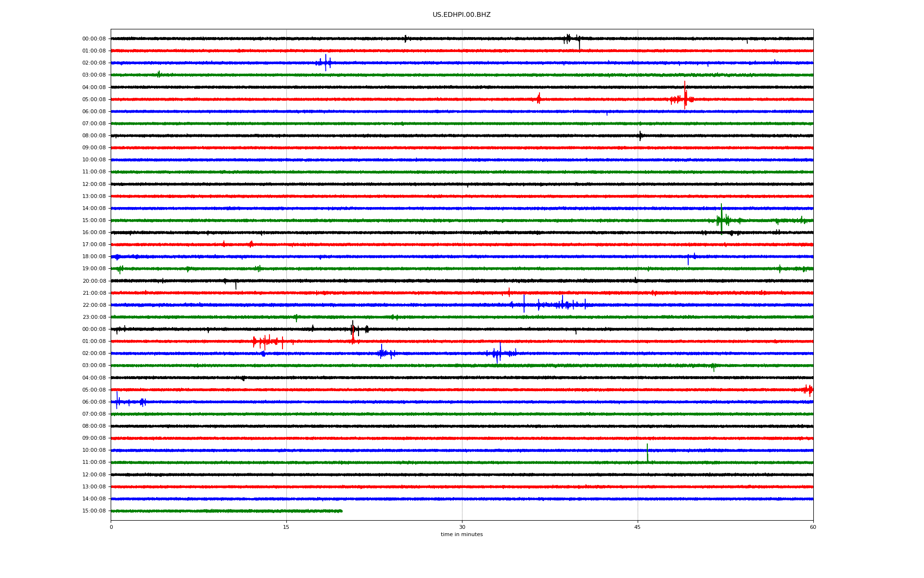Select the 19:00:08 trace time label
This screenshot has width=924, height=578.
pyautogui.click(x=94, y=269)
